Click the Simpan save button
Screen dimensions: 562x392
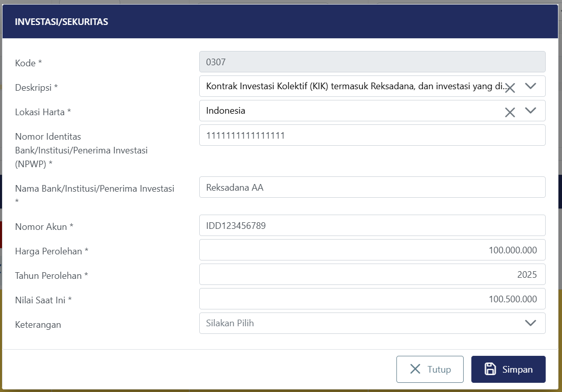[508, 369]
